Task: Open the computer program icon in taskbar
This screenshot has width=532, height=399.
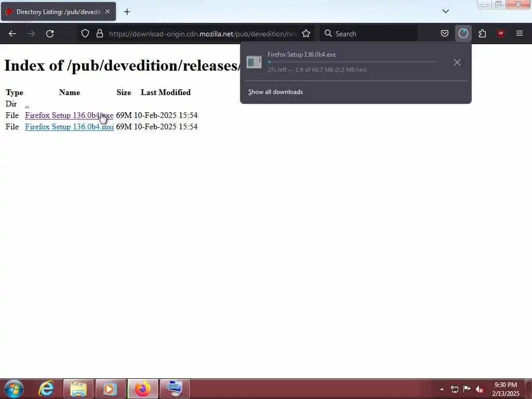Action: (175, 389)
